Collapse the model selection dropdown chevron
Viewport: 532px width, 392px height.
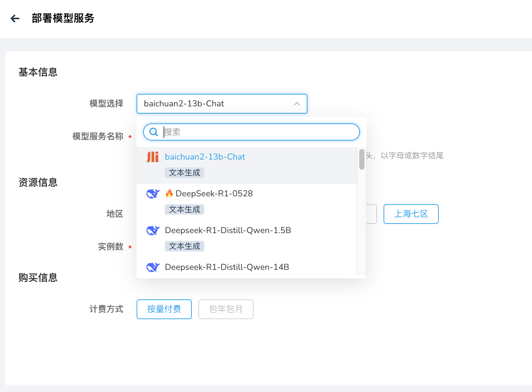297,104
